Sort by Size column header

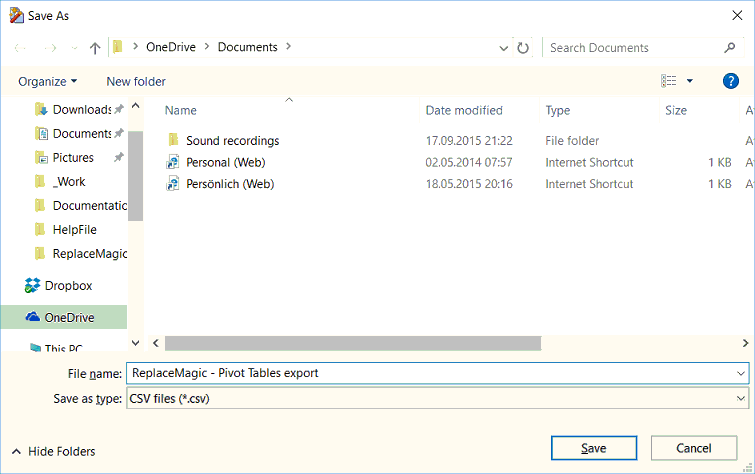[676, 110]
